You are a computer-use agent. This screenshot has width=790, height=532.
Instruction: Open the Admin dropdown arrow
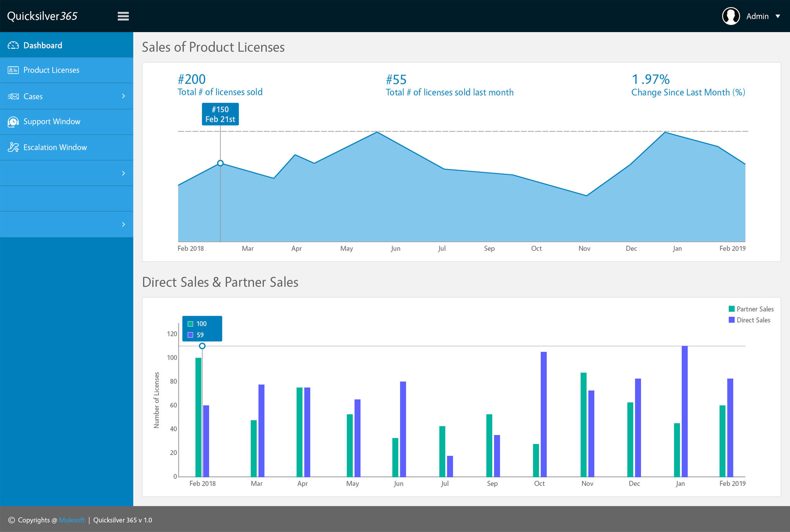[x=778, y=16]
